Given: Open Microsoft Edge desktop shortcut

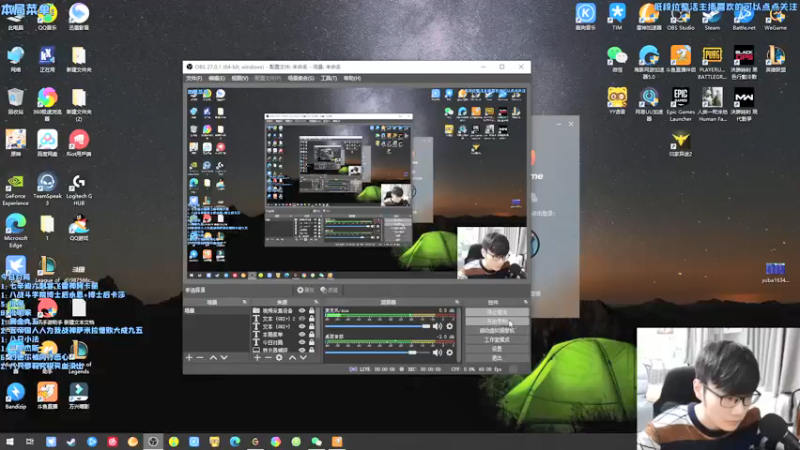Looking at the screenshot, I should [16, 231].
